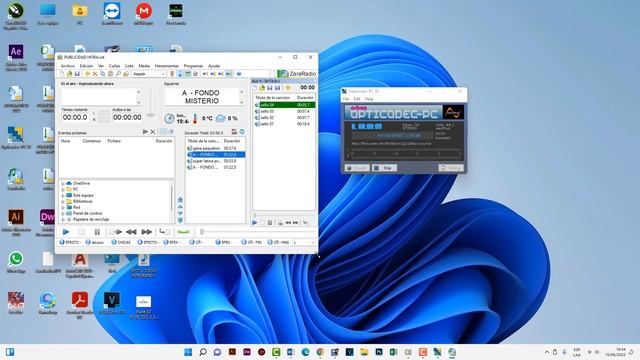Select Papelera de reciclaje in the file tree
The height and width of the screenshot is (360, 640).
click(x=91, y=219)
